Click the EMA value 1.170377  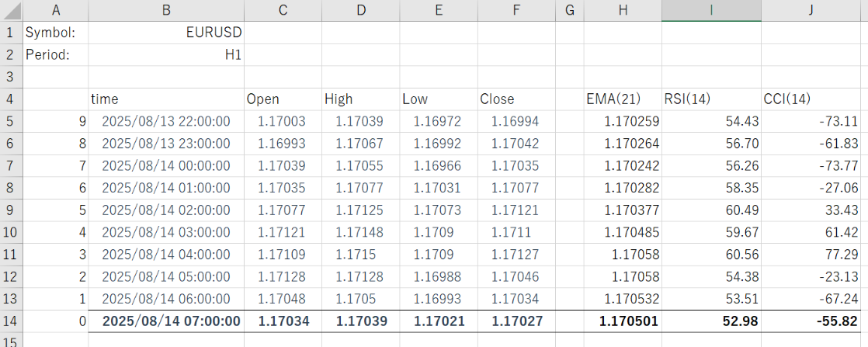[x=623, y=210]
